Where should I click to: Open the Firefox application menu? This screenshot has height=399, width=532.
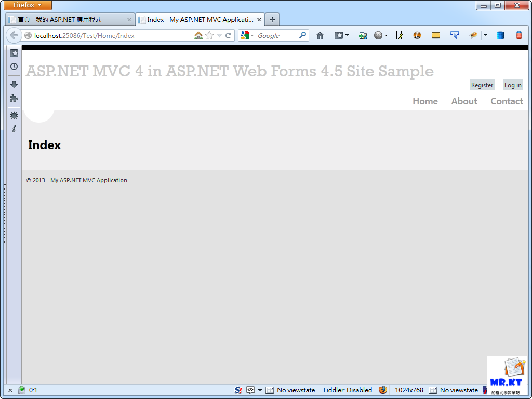point(28,5)
